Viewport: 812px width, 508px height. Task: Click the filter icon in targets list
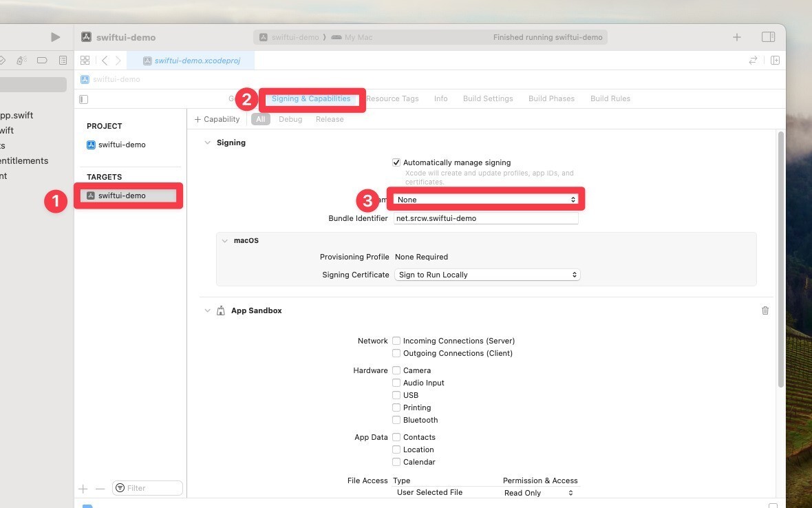[120, 488]
